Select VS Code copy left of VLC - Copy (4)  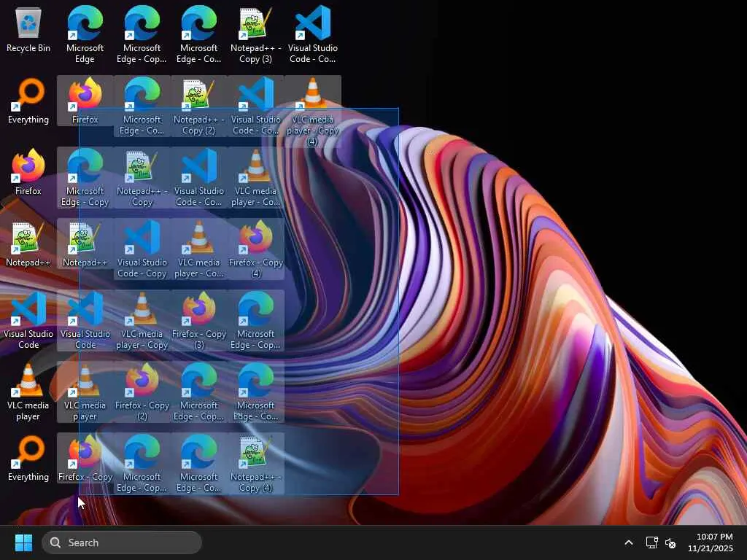coord(256,106)
